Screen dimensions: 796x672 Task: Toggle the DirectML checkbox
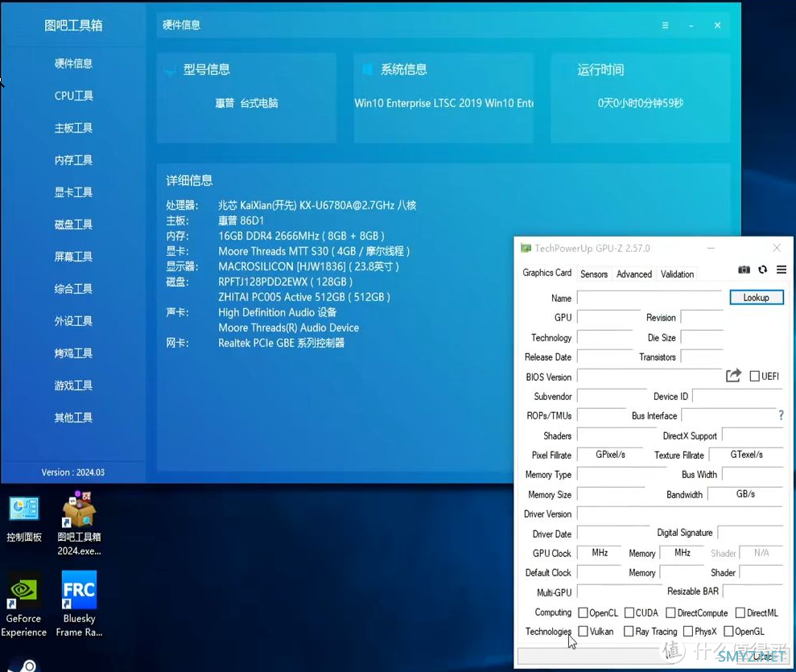click(740, 612)
